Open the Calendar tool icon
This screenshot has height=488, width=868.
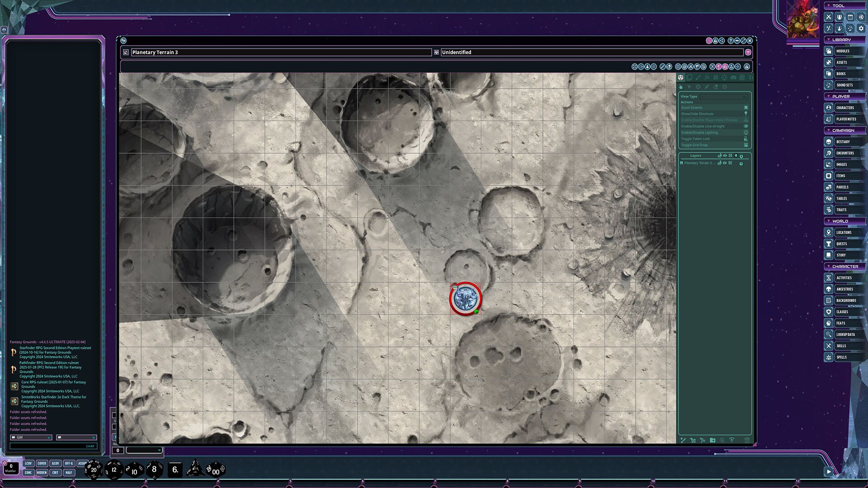pyautogui.click(x=851, y=17)
